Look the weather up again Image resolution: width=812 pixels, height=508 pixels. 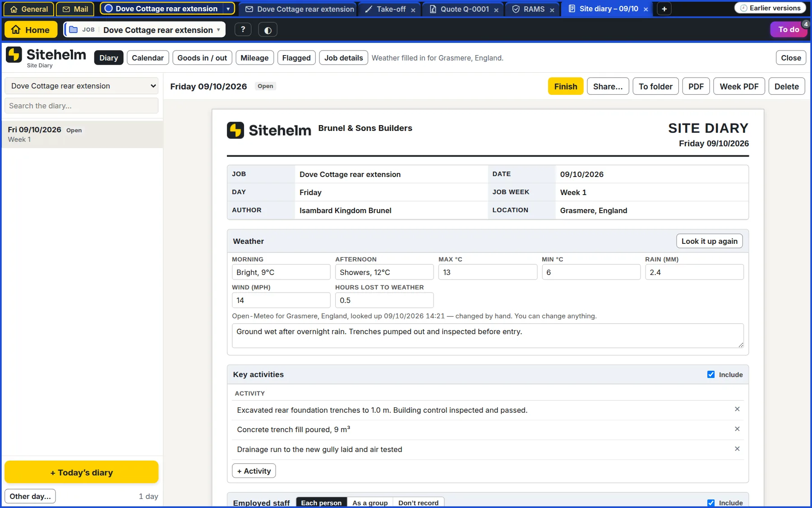[x=709, y=241]
